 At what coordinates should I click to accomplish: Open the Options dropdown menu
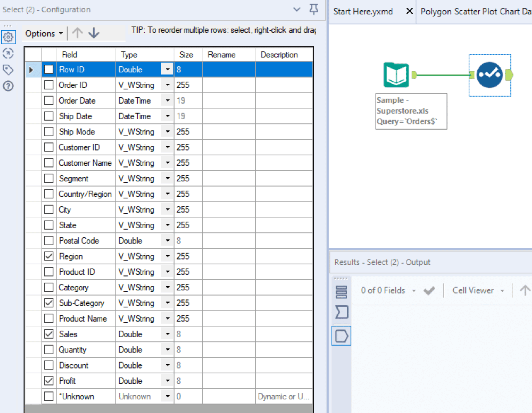[x=44, y=33]
